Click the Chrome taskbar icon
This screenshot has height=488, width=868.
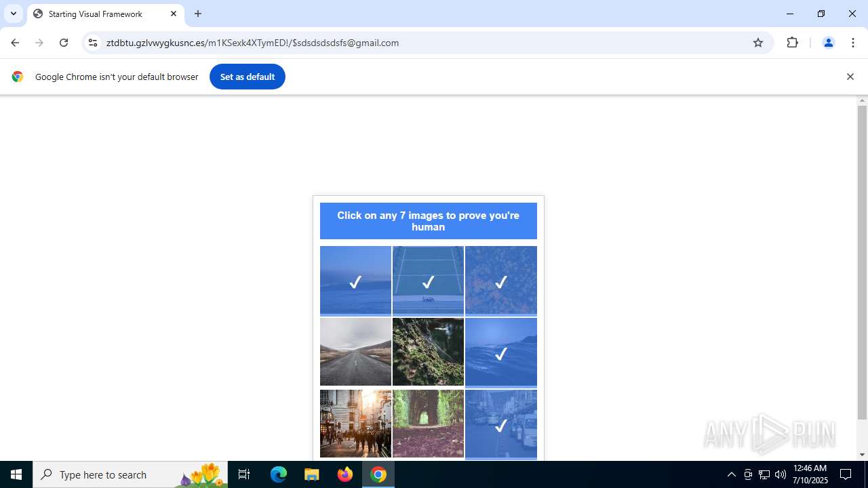(x=378, y=474)
